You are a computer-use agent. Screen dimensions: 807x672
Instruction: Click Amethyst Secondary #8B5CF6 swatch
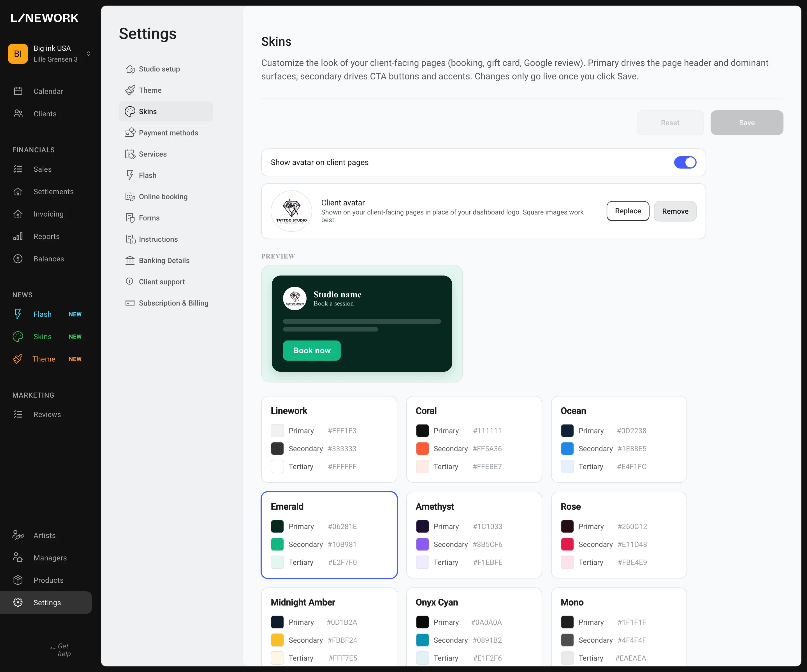point(422,545)
